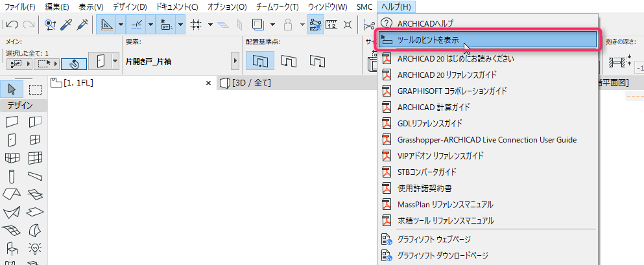The image size is (644, 265).
Task: Open the grid snap dropdown arrow
Action: click(210, 25)
